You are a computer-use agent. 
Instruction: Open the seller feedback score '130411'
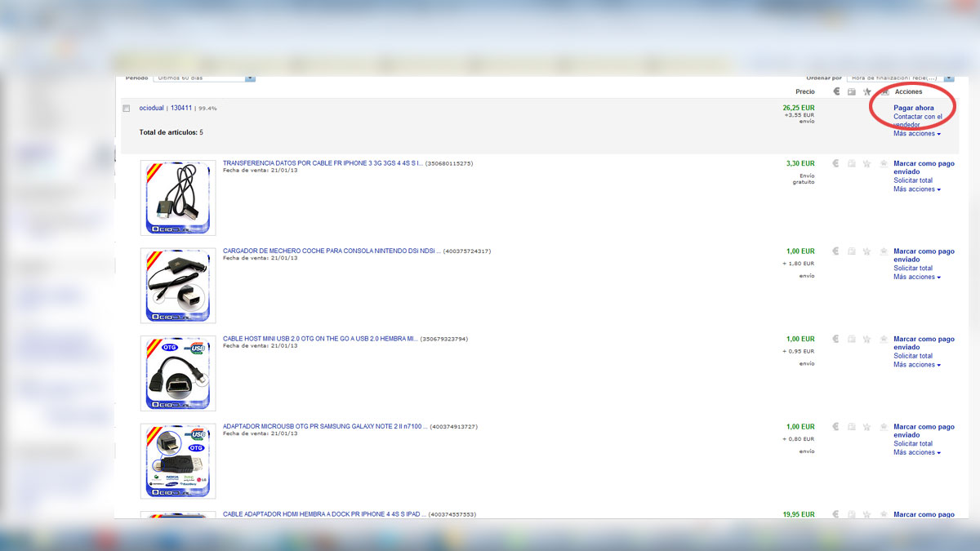point(180,108)
